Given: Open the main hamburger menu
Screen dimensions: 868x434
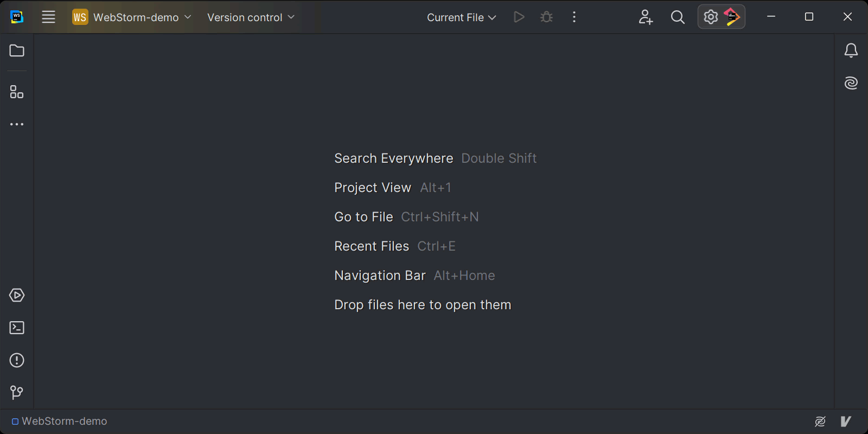Looking at the screenshot, I should click(48, 17).
